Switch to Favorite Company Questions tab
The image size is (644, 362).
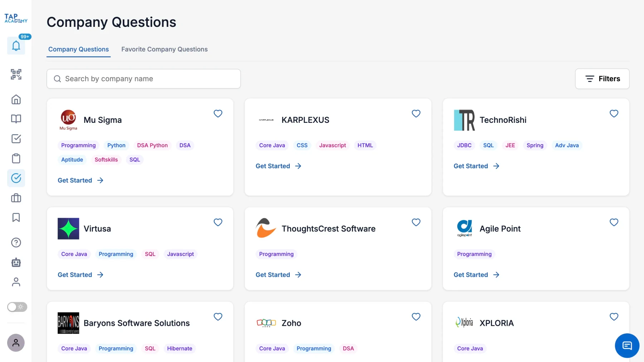point(164,49)
